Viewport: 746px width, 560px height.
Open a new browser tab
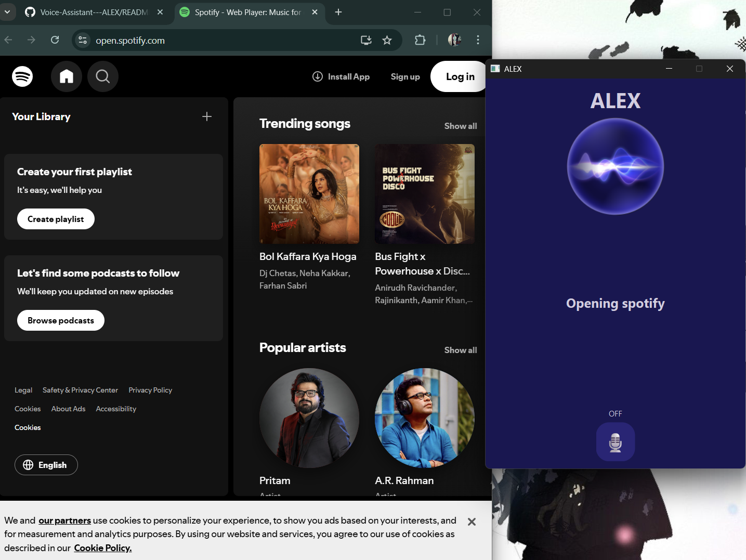338,12
